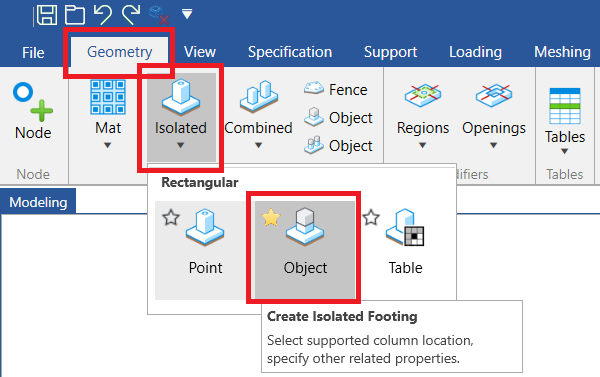This screenshot has height=377, width=600.
Task: Expand the Combined footing dropdown
Action: click(259, 145)
